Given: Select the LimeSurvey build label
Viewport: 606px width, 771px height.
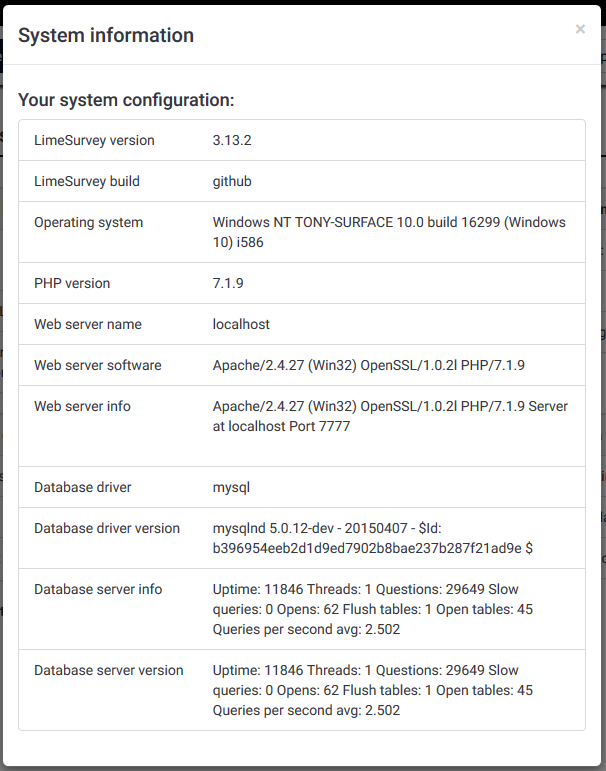Looking at the screenshot, I should 87,182.
